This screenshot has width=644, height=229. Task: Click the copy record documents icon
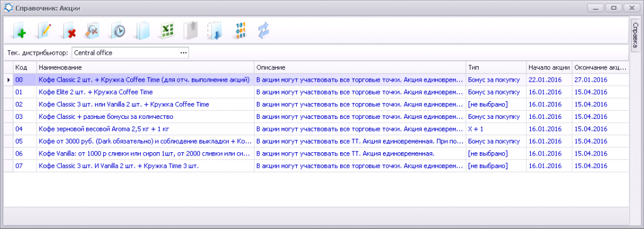[143, 31]
